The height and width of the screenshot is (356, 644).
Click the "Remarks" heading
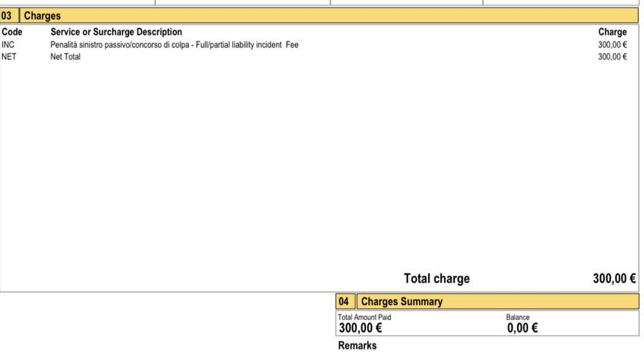click(x=357, y=346)
